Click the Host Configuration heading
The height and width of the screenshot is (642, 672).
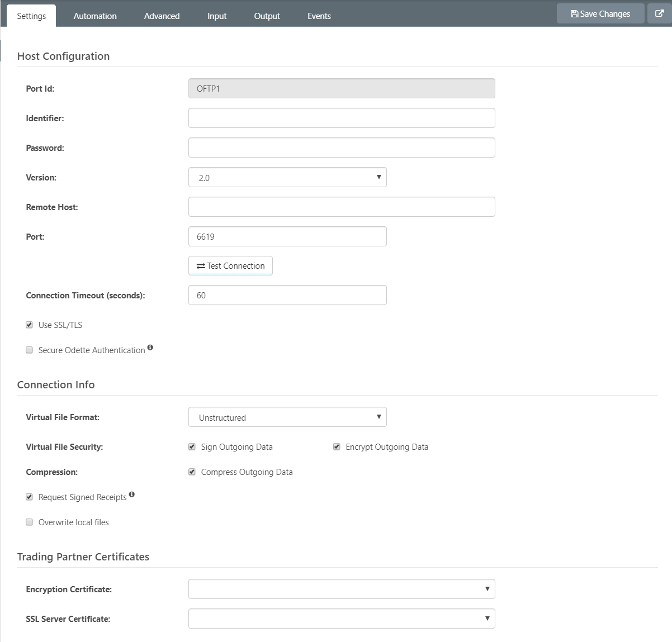tap(63, 56)
